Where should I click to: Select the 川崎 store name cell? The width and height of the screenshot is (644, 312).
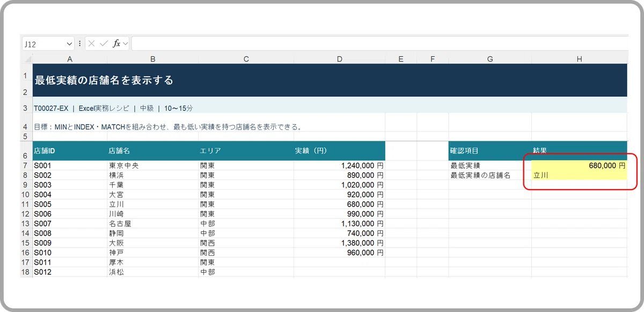(152, 214)
